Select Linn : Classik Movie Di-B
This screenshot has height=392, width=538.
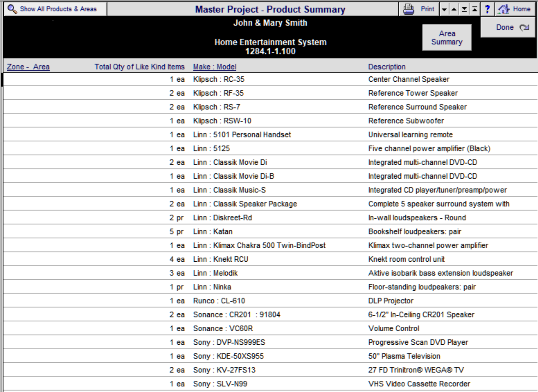234,176
